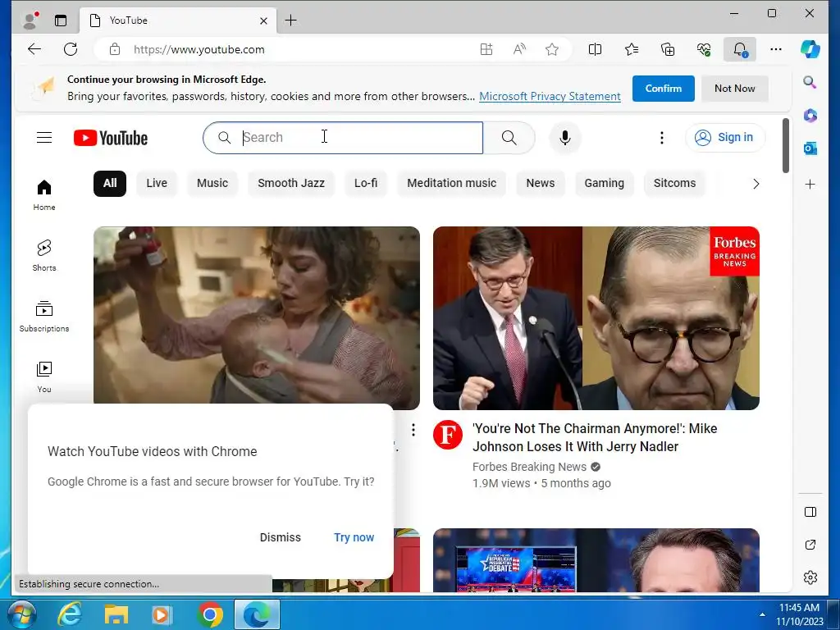Toggle Edge split screen
The image size is (840, 630).
(595, 49)
